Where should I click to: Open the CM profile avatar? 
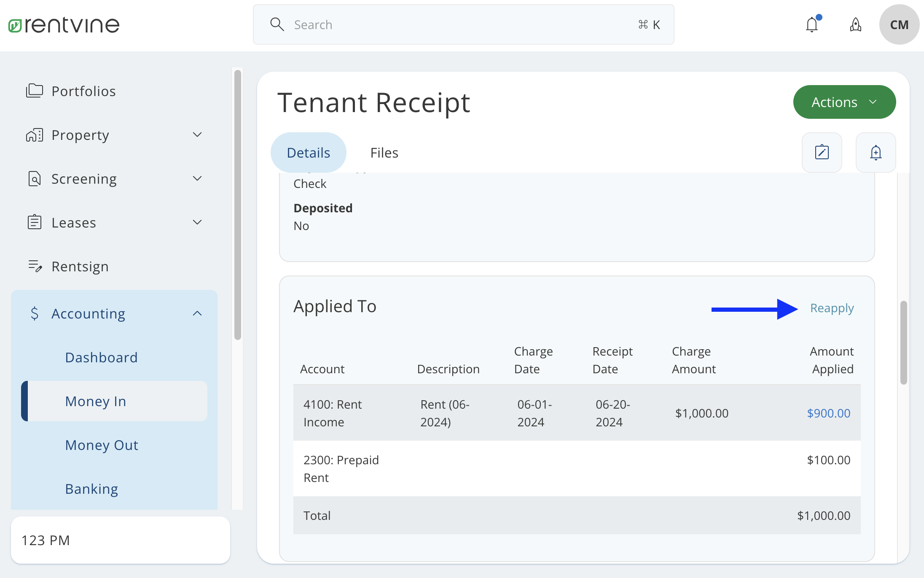(x=899, y=24)
